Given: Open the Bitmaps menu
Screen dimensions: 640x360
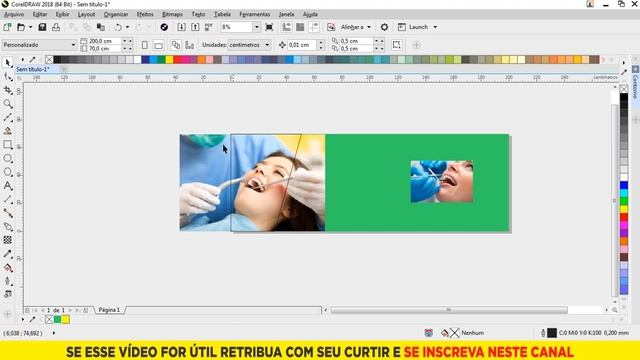Looking at the screenshot, I should tap(172, 14).
